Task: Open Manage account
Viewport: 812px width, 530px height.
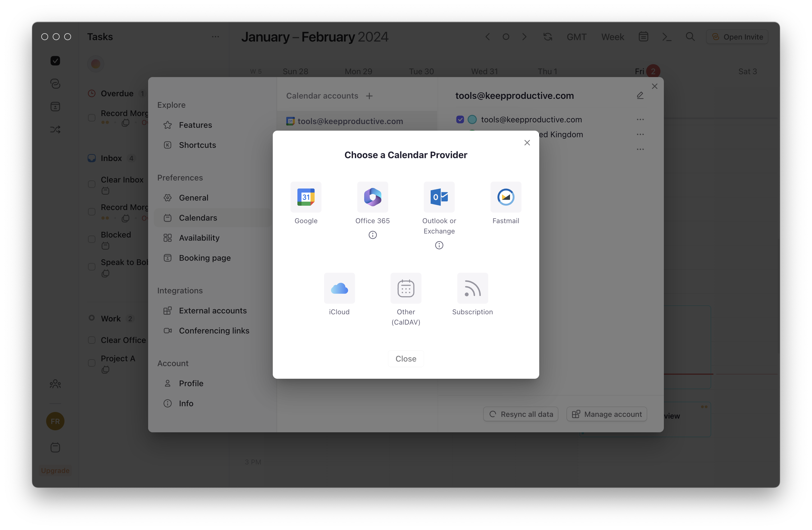Action: point(607,414)
